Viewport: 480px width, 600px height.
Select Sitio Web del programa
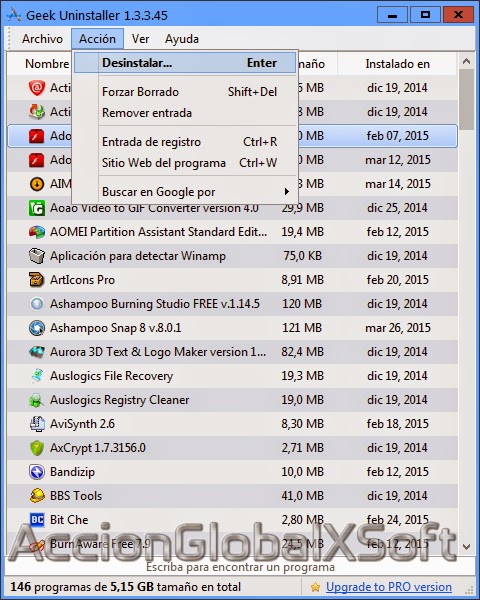(x=185, y=163)
